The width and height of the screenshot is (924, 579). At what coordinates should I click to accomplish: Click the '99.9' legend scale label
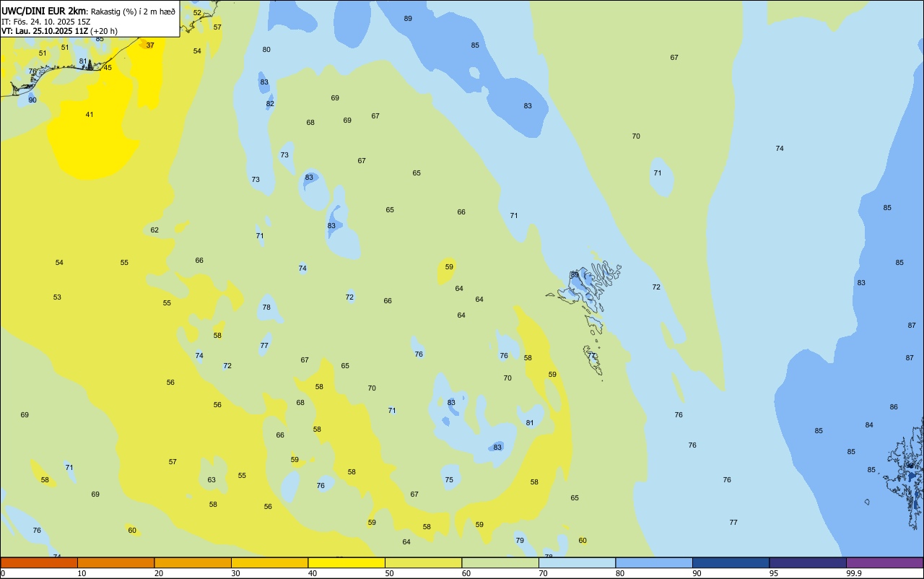pos(853,573)
